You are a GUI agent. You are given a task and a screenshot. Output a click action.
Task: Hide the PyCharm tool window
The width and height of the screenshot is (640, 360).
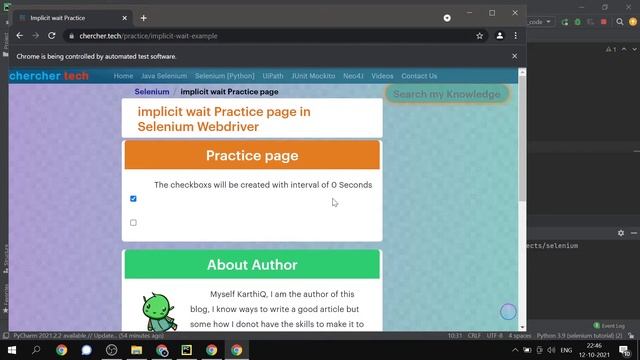point(634,233)
